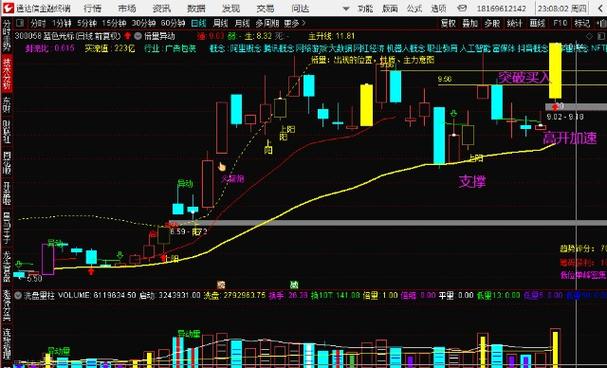Click the red arrow icon beside stock name
The image size is (607, 368).
tap(128, 36)
